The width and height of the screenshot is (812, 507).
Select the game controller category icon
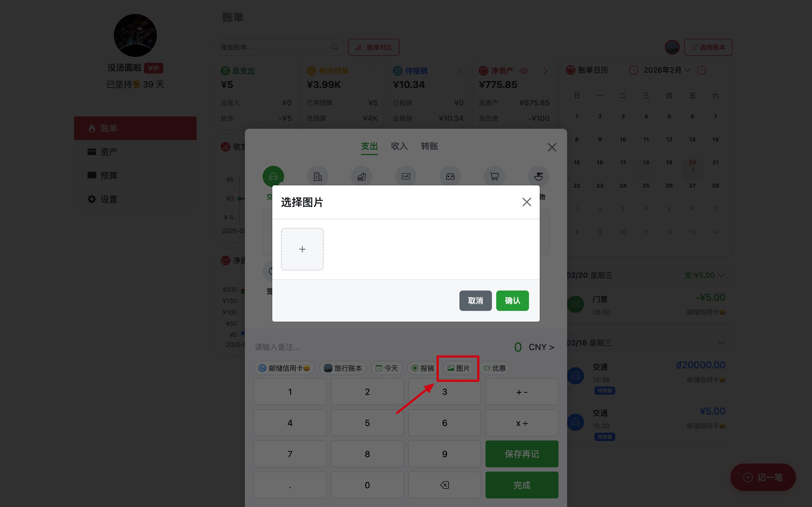(x=450, y=176)
